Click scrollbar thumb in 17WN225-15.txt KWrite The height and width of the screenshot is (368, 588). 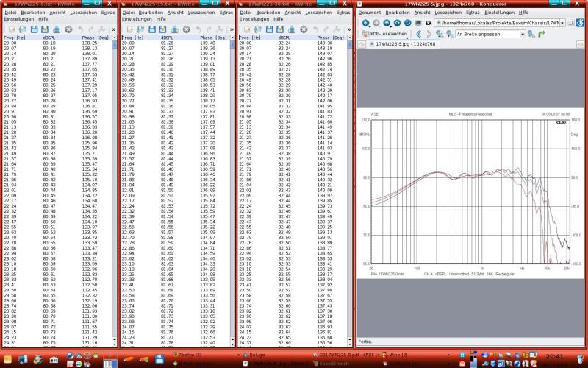tap(232, 44)
